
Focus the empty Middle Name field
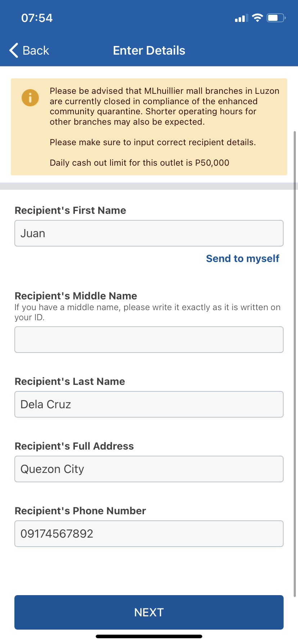tap(149, 340)
